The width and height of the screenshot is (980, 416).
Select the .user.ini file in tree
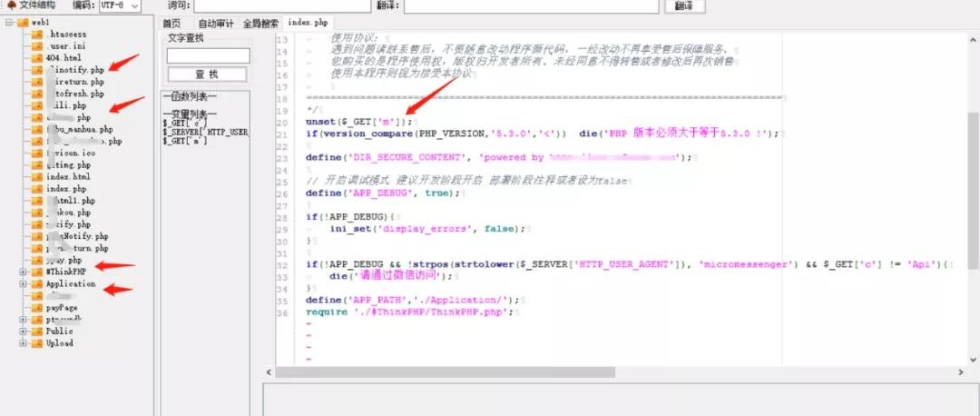65,46
